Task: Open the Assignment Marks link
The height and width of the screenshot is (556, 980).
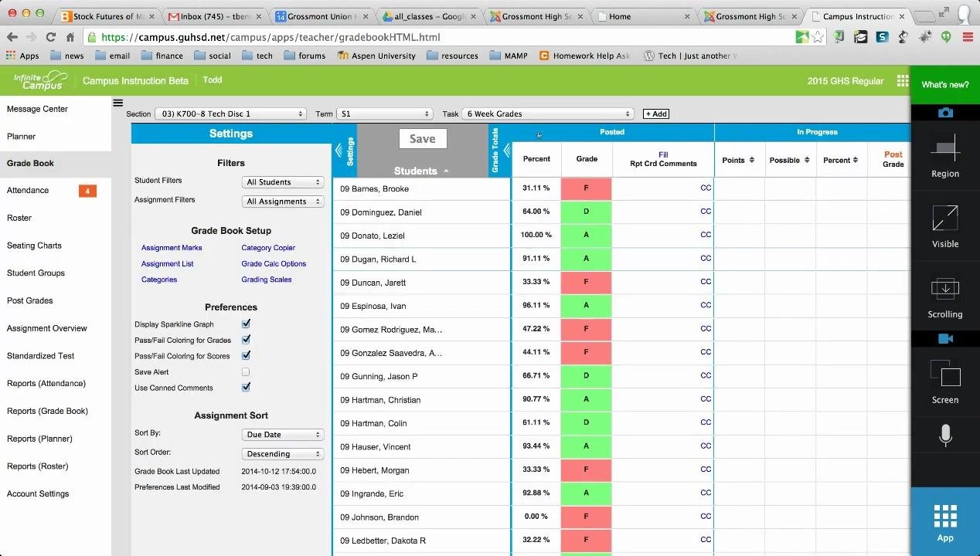Action: tap(172, 248)
